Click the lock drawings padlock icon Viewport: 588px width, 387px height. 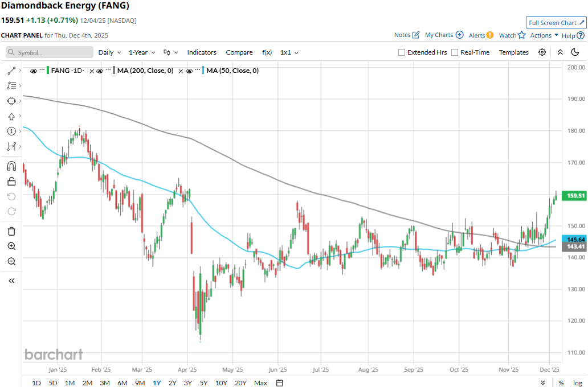(11, 182)
